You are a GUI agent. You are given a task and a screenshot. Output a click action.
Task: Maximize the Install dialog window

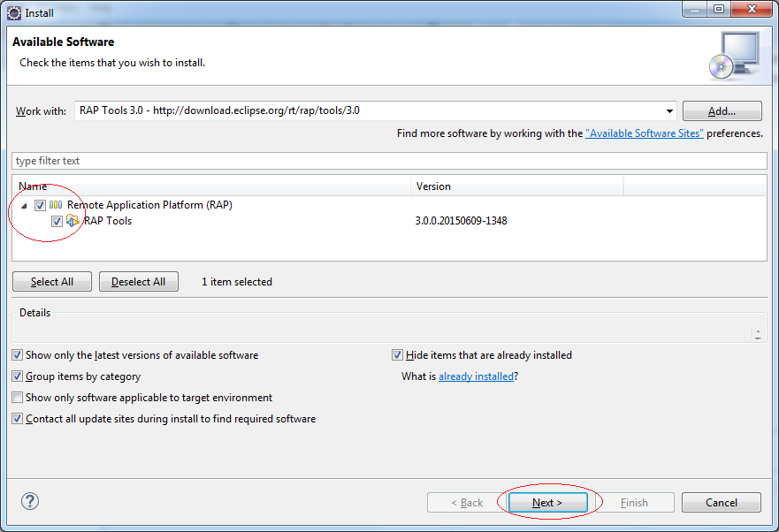pos(719,9)
